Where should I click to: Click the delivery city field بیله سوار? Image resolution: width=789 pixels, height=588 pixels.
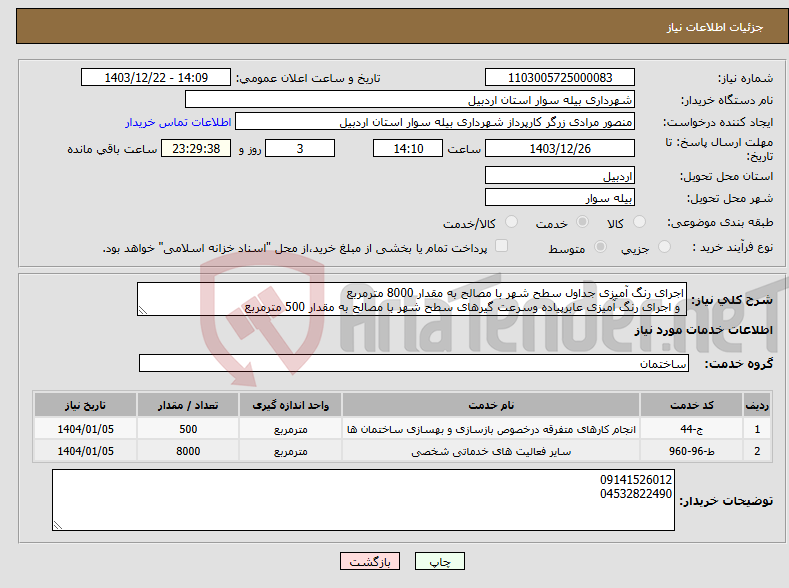click(x=560, y=197)
